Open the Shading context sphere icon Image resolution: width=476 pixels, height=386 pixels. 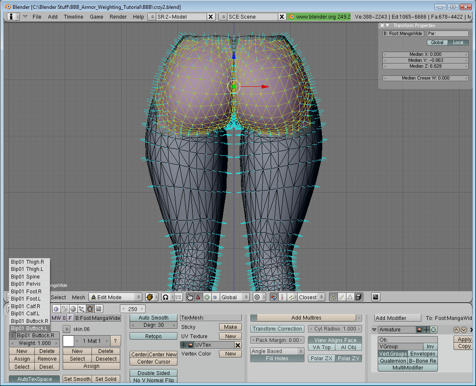click(x=73, y=309)
